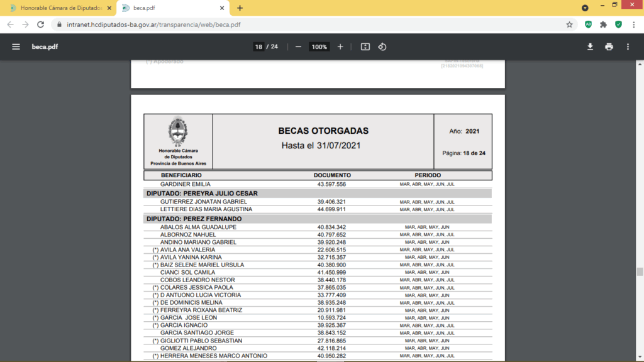The image size is (644, 362).
Task: Select LETTIERE DIAS MARIA AGUSTINA name
Action: click(x=206, y=209)
